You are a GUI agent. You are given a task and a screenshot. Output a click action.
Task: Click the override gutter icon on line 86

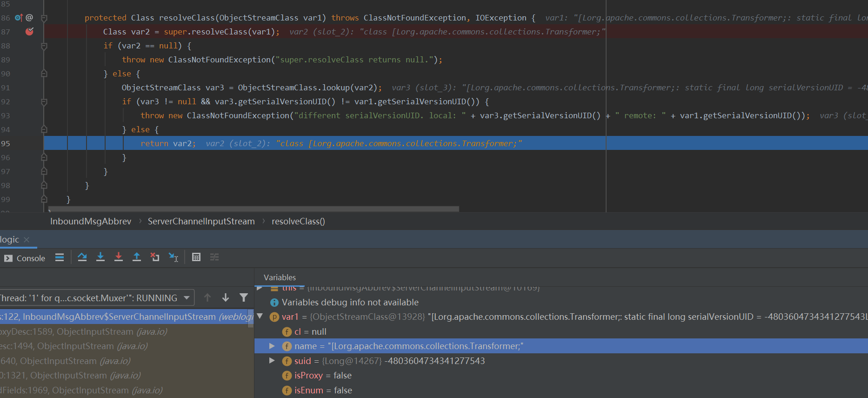tap(19, 18)
